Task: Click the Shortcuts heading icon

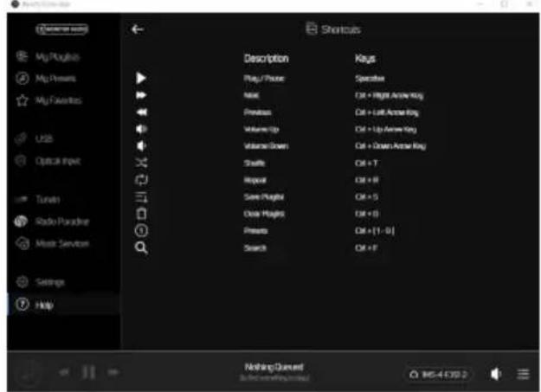Action: click(x=312, y=29)
